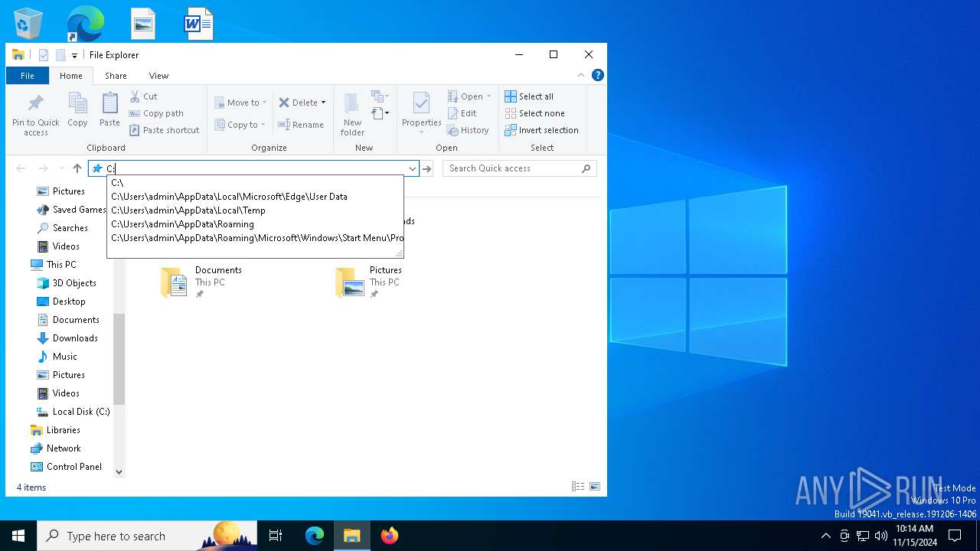
Task: Launch Firefox from the taskbar
Action: pos(389,536)
